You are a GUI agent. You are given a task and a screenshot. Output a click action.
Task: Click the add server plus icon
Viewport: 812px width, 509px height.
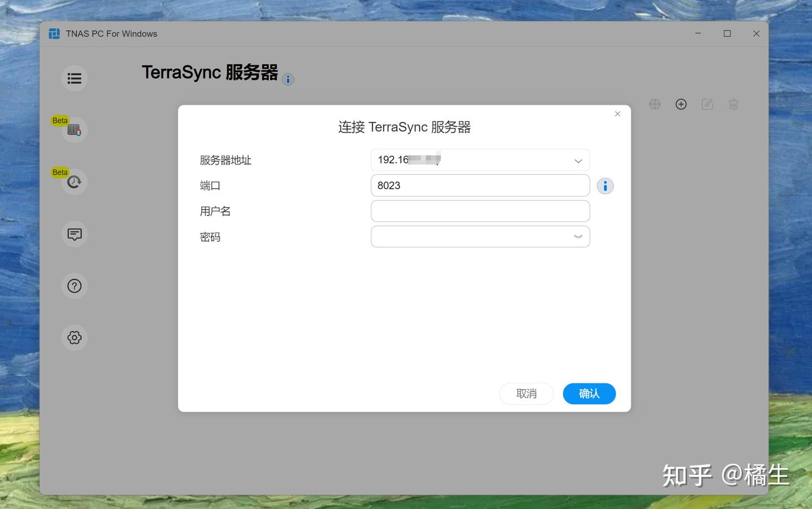tap(681, 104)
